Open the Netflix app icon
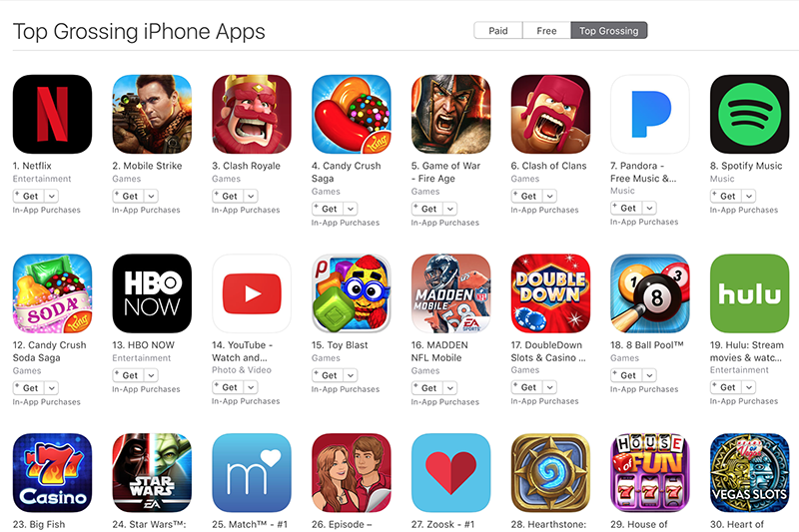The width and height of the screenshot is (799, 532). click(x=53, y=114)
